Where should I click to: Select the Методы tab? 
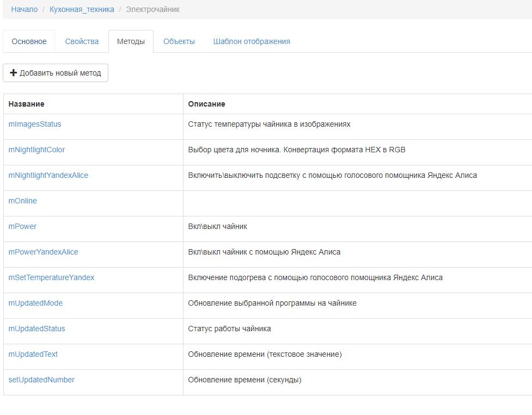click(131, 41)
